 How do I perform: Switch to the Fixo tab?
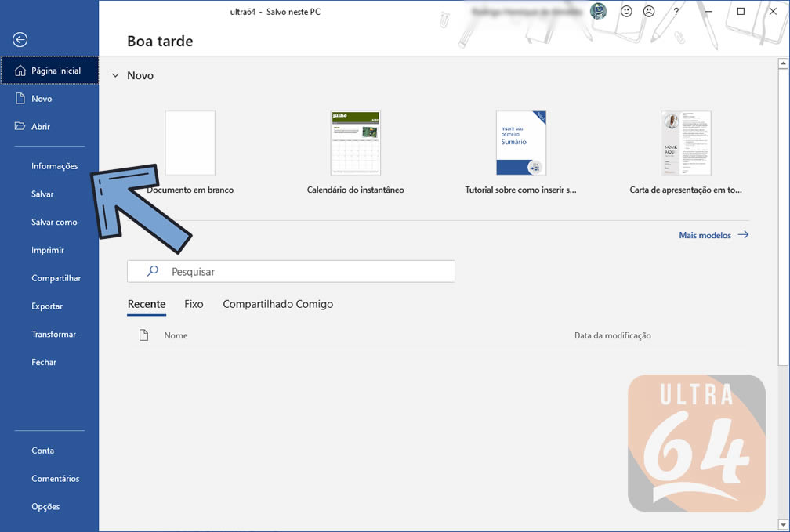click(x=194, y=304)
